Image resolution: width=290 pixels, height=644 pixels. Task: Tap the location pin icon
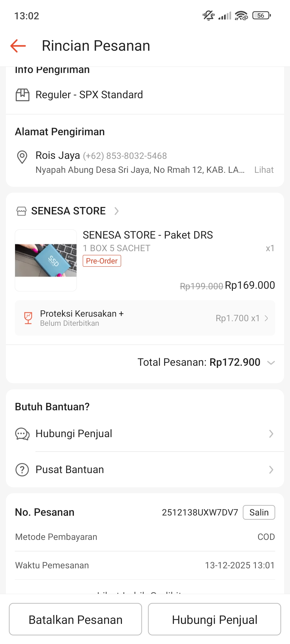pos(22,157)
